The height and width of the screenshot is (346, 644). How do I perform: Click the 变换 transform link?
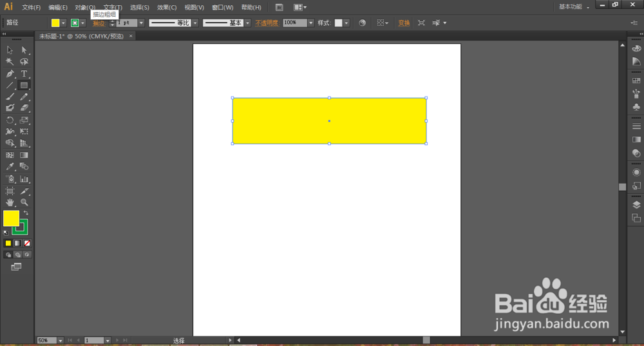click(404, 23)
